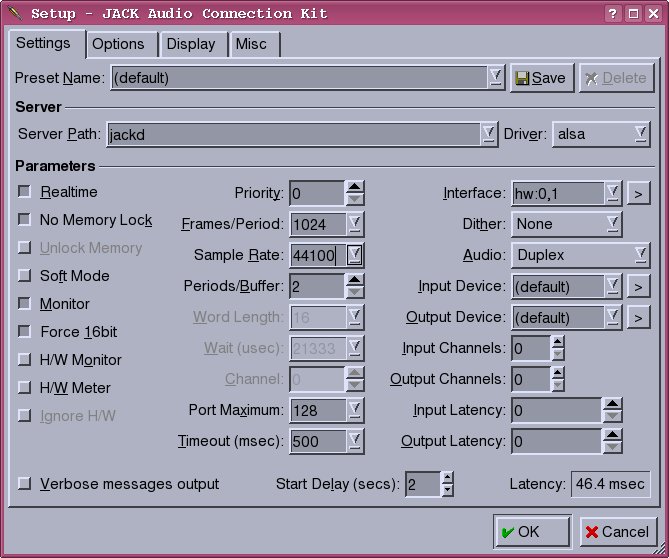The image size is (669, 558).
Task: Open the Server Path dropdown
Action: click(489, 134)
